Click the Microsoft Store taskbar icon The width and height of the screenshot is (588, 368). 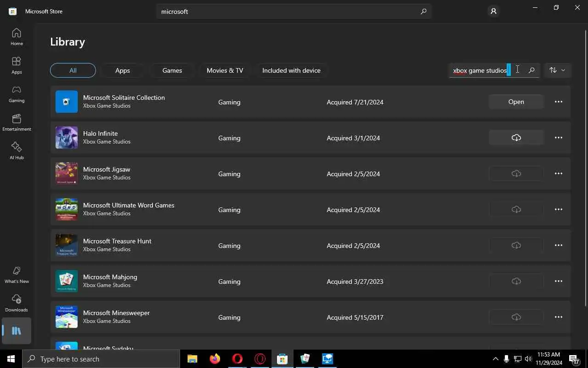click(x=282, y=359)
